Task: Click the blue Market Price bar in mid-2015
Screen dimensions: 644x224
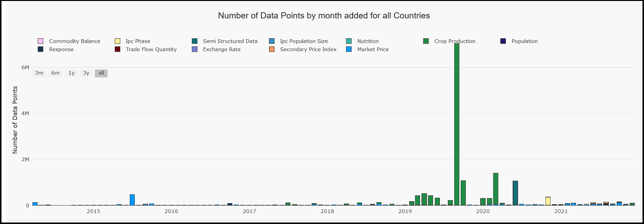Action: coord(132,200)
